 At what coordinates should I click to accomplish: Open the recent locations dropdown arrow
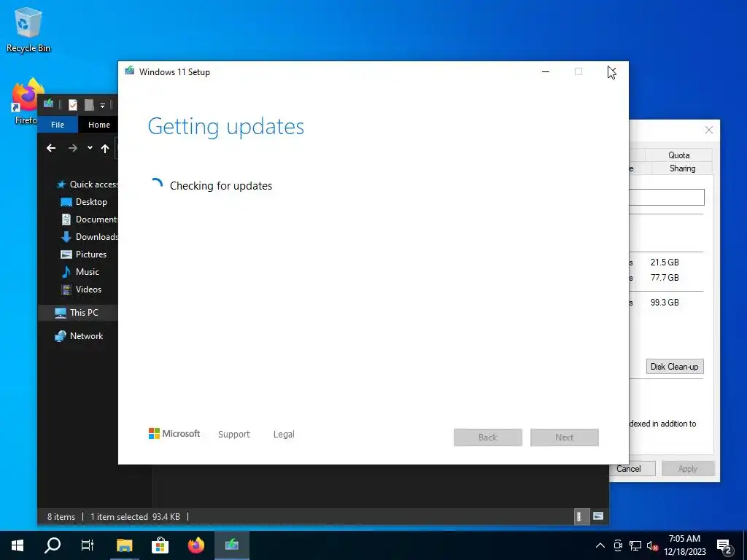coord(90,148)
